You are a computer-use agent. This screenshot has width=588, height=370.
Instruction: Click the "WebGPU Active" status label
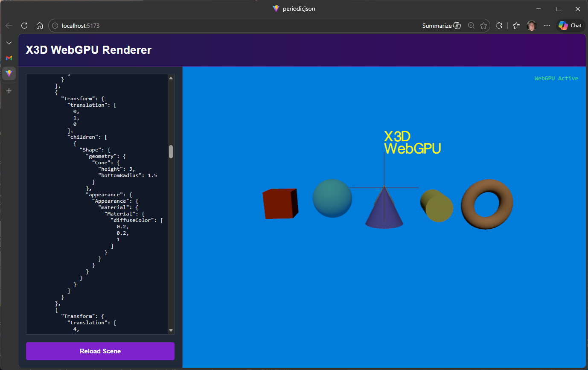(556, 78)
